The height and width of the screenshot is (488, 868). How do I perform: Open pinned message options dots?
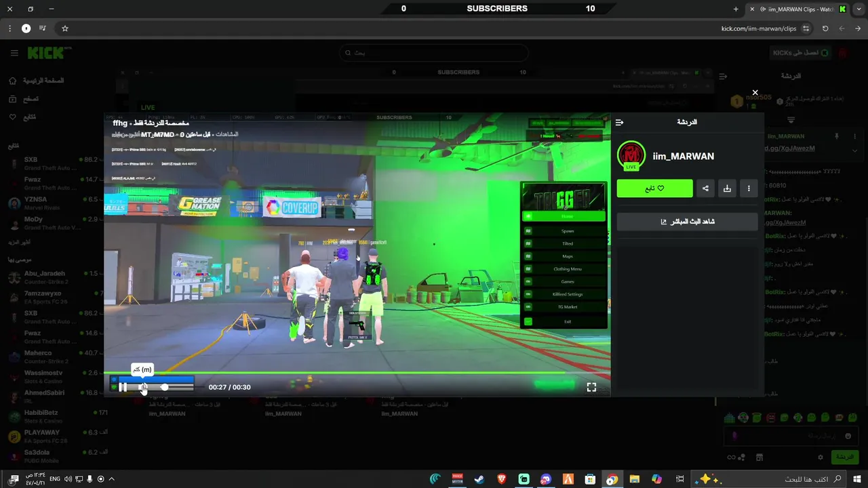(855, 136)
